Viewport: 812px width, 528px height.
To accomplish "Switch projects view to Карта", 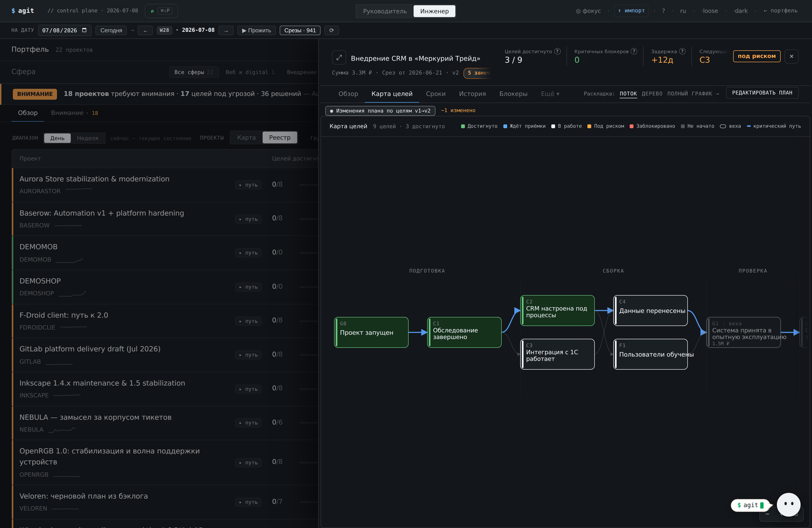I will (246, 137).
